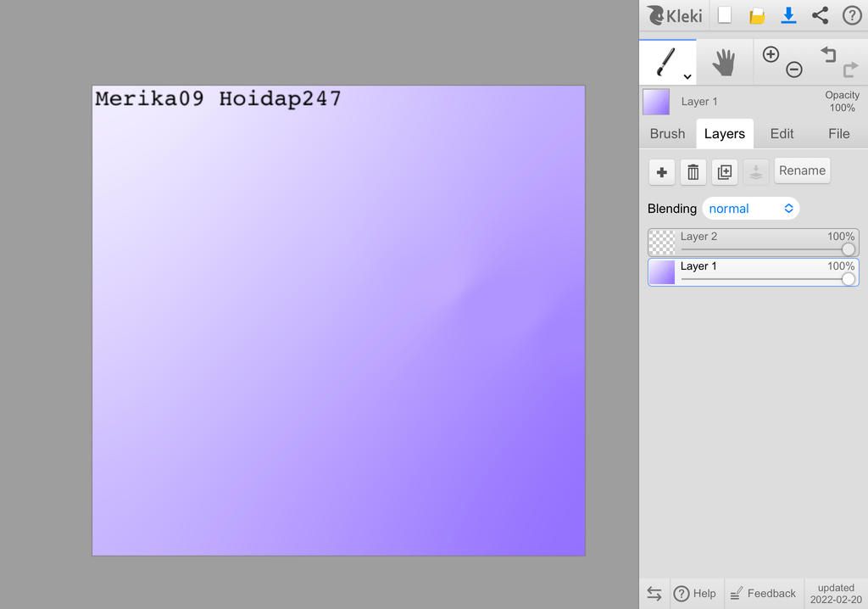
Task: Click the Kleki logo
Action: click(674, 15)
